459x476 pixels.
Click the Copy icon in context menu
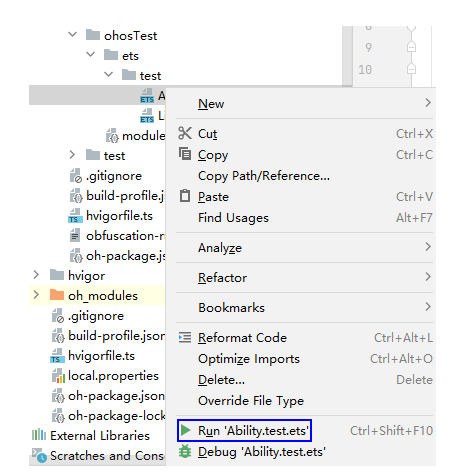pos(185,154)
